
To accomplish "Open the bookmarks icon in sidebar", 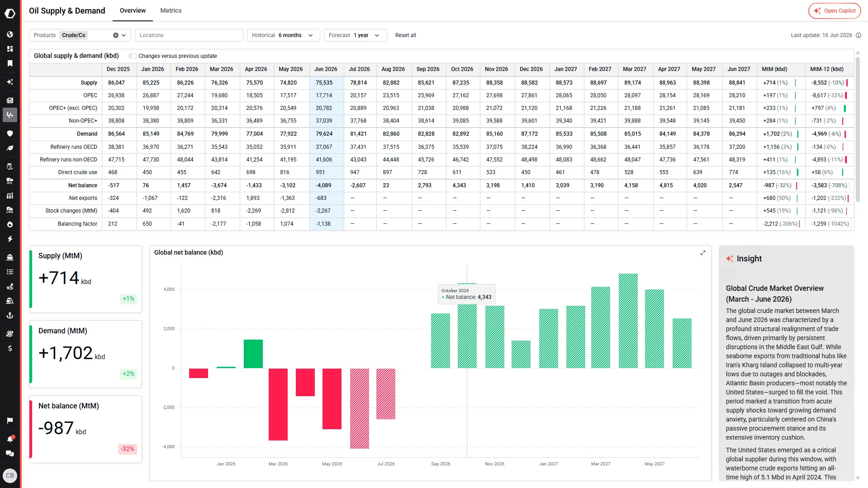I will pos(10,63).
